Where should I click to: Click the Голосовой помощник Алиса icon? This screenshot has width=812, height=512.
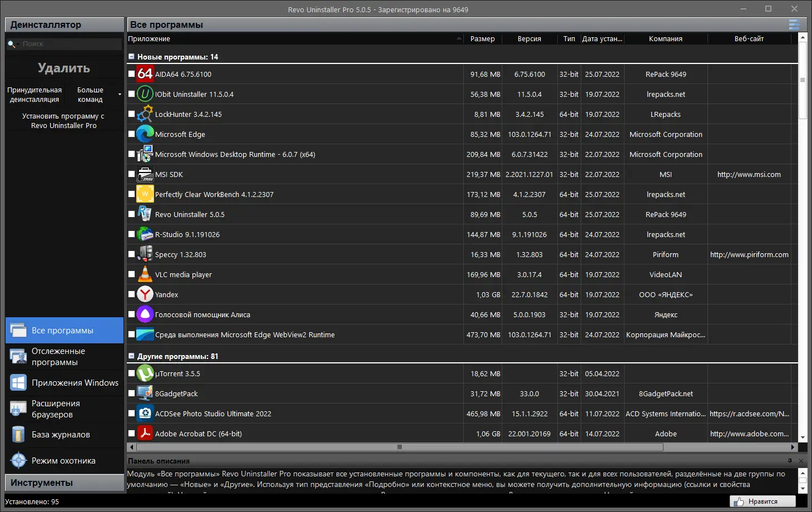point(145,314)
